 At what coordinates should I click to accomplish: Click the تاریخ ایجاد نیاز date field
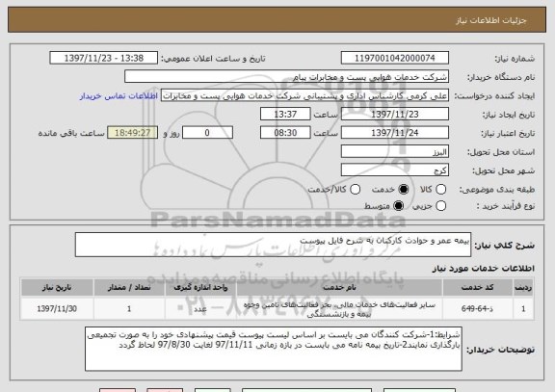[395, 115]
